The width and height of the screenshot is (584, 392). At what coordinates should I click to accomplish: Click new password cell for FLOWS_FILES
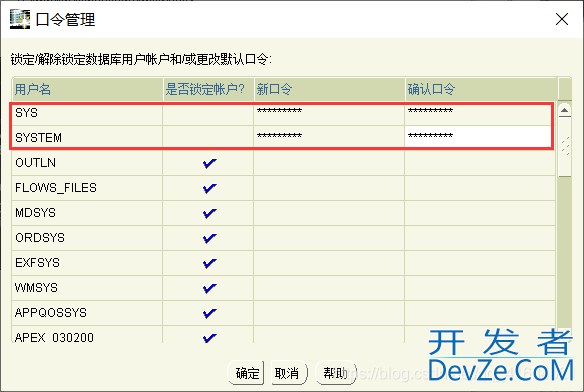pos(329,188)
